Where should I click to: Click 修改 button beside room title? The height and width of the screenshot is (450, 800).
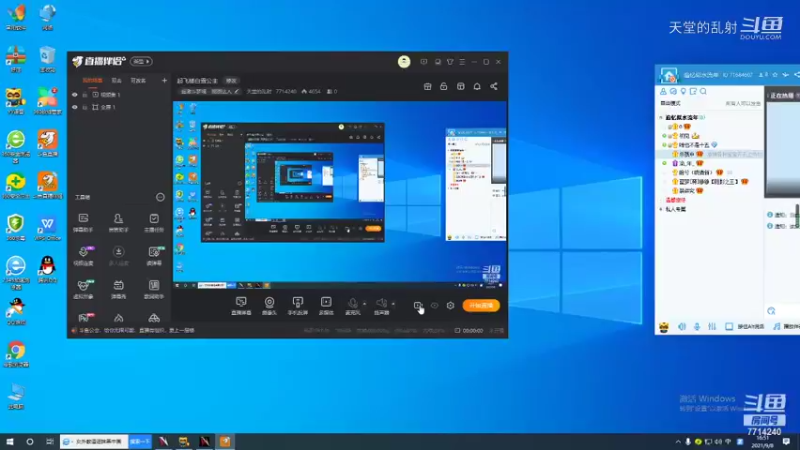(232, 81)
